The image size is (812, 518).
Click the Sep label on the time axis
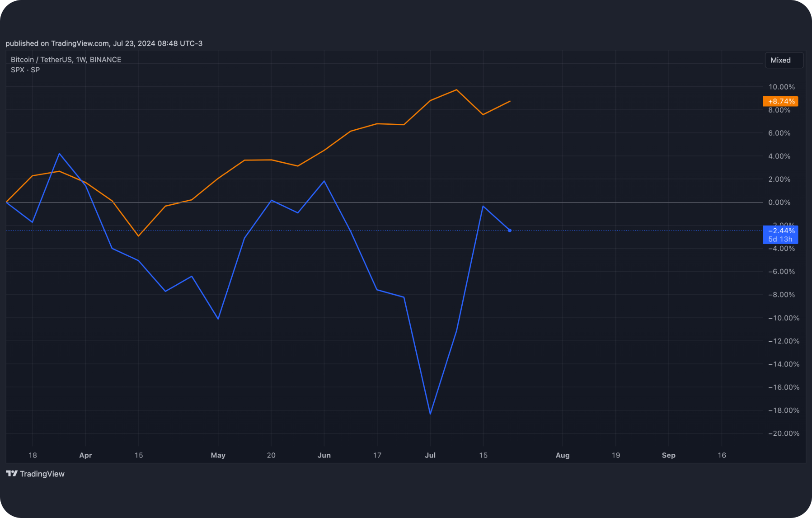669,455
